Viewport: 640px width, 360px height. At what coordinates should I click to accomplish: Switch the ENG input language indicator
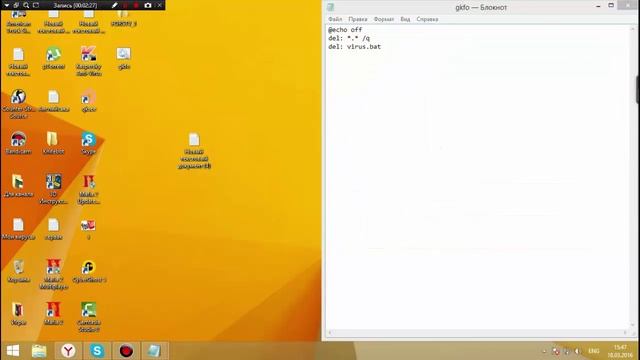(x=593, y=351)
